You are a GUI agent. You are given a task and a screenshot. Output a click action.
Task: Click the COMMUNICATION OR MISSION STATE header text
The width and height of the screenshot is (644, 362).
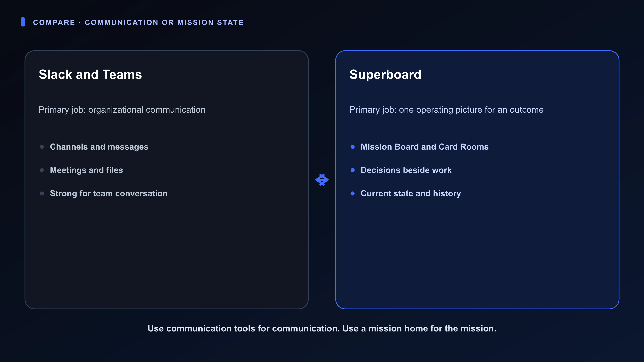coord(164,22)
